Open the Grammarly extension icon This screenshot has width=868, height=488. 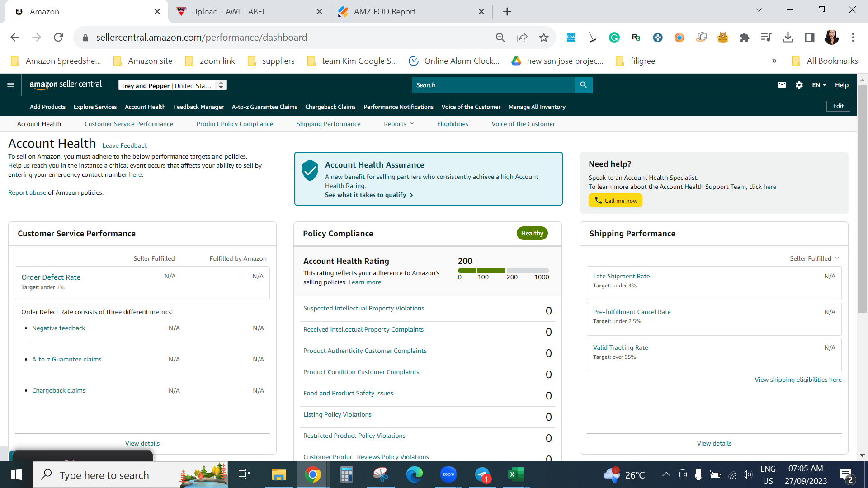(614, 38)
